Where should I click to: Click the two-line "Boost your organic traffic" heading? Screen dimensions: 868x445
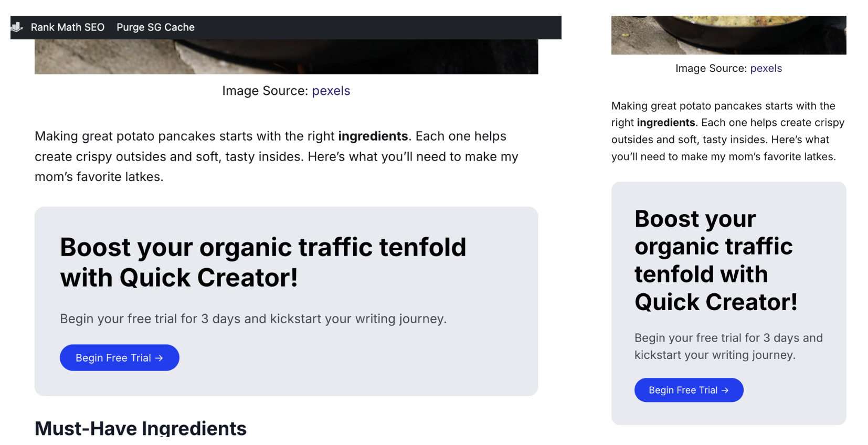pos(262,262)
